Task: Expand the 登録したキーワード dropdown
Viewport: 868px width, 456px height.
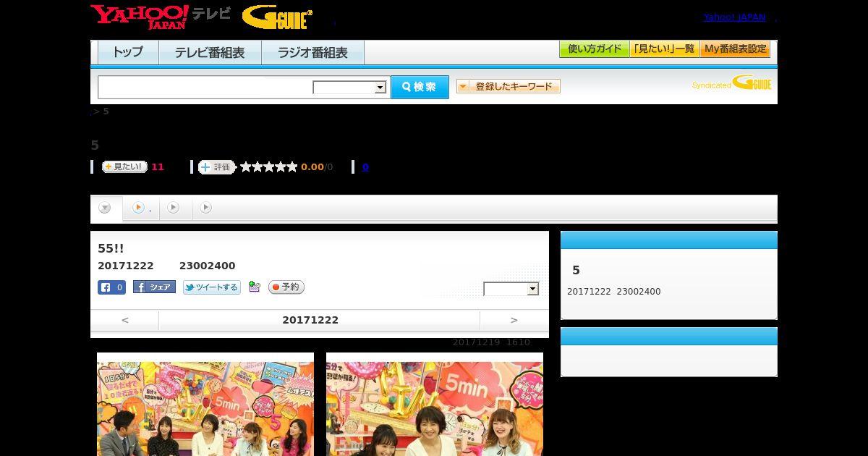Action: [x=509, y=86]
